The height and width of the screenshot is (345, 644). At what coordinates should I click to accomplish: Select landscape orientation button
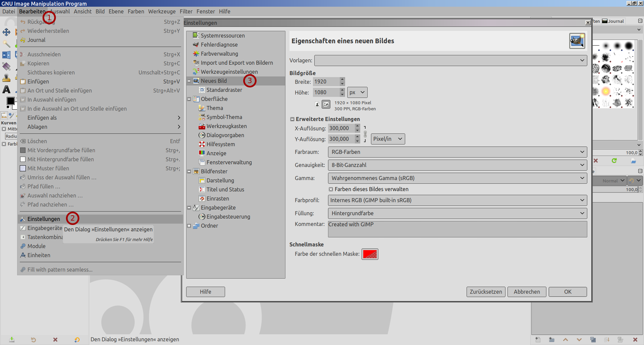(x=326, y=104)
